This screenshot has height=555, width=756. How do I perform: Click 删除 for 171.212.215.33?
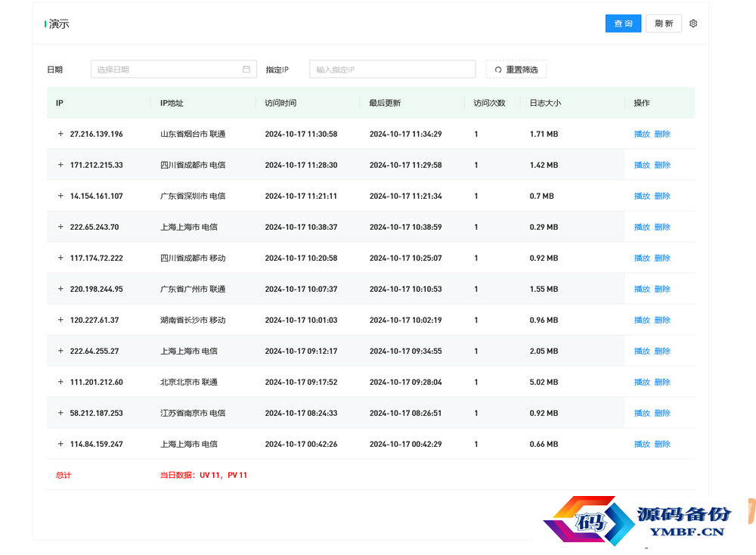662,165
